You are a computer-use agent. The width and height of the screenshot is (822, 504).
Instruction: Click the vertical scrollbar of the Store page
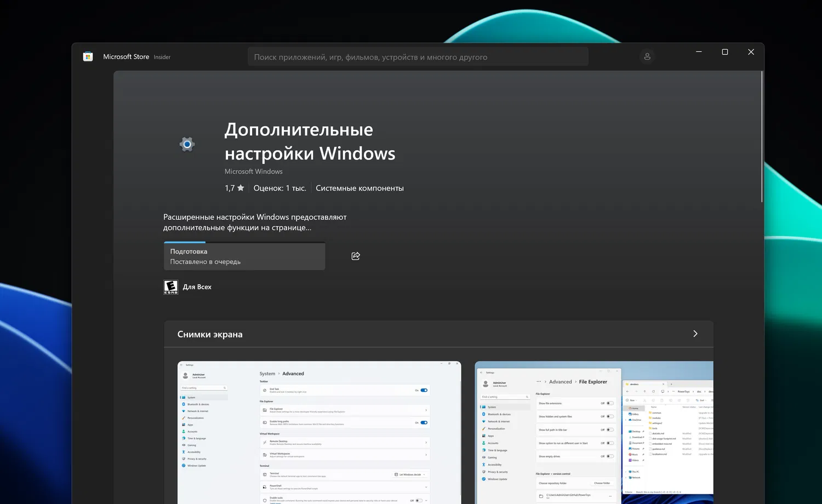point(762,137)
